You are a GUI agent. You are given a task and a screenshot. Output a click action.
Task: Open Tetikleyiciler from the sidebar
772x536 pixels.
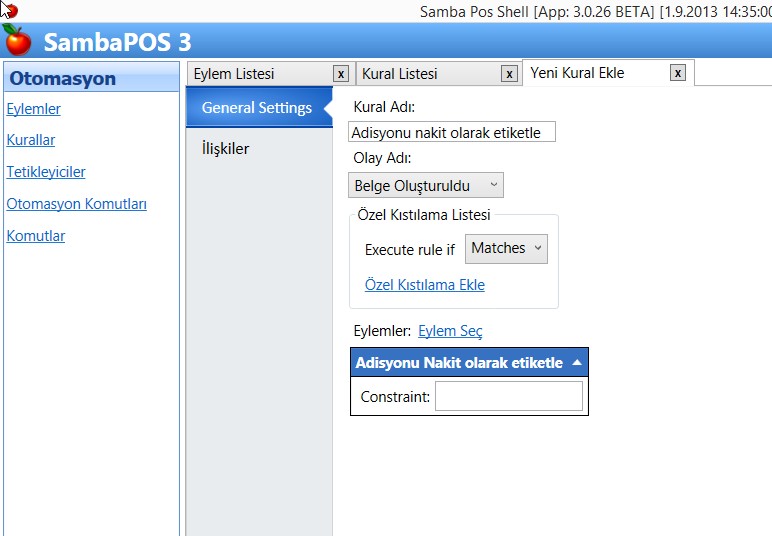point(45,172)
